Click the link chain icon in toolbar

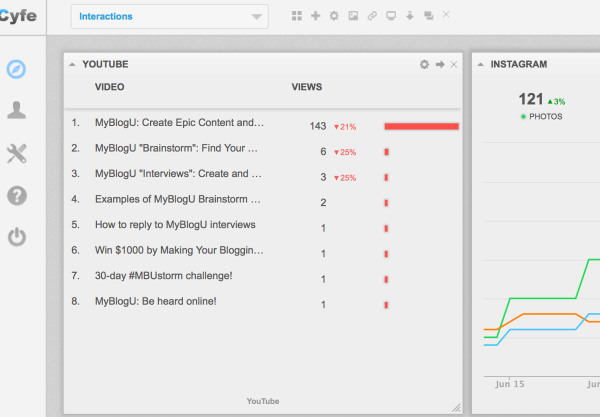click(372, 16)
